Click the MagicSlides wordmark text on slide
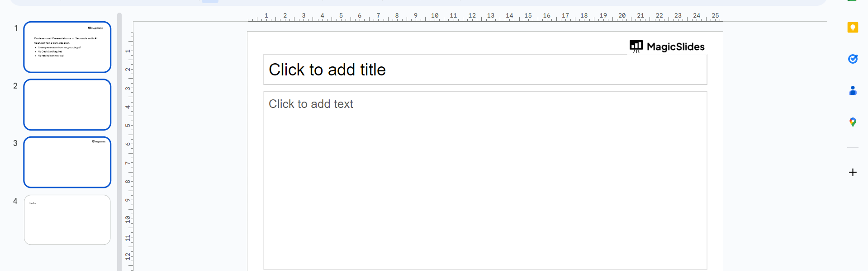 pyautogui.click(x=675, y=47)
